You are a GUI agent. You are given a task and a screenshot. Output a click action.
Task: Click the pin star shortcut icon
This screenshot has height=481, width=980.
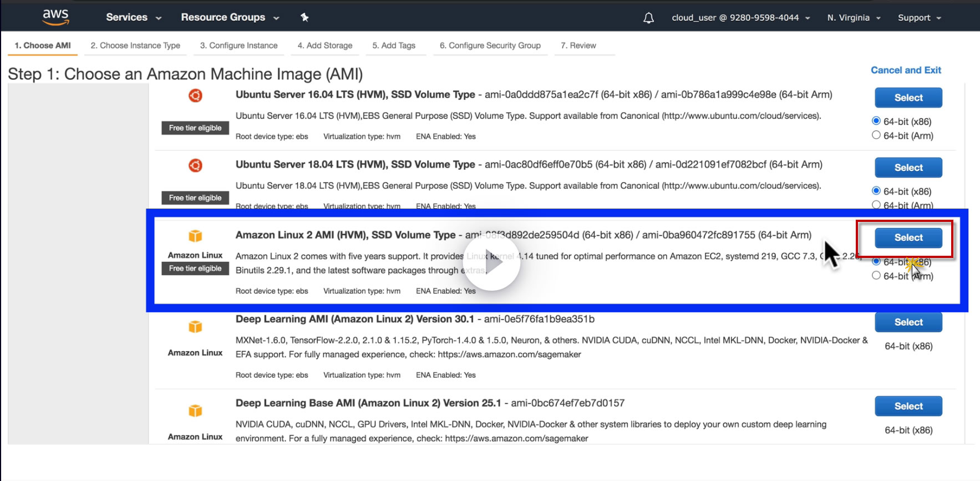304,17
